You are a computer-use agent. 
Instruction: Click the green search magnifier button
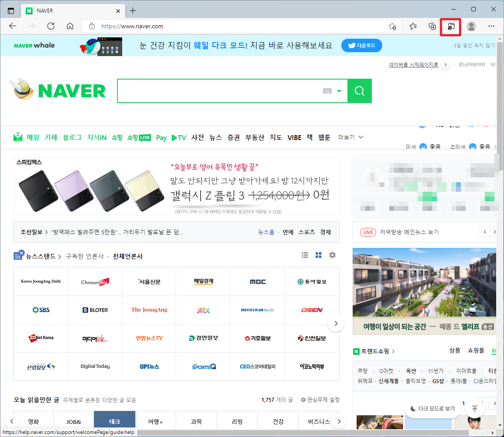[360, 91]
